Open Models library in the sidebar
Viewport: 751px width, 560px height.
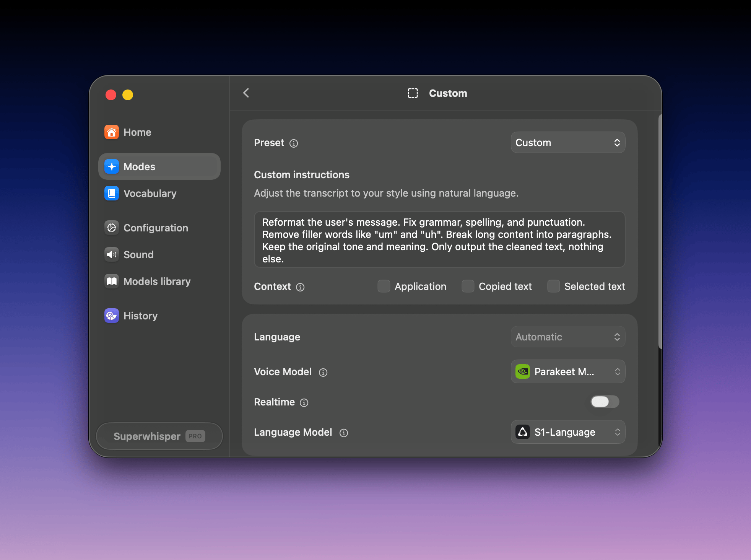[x=159, y=282]
